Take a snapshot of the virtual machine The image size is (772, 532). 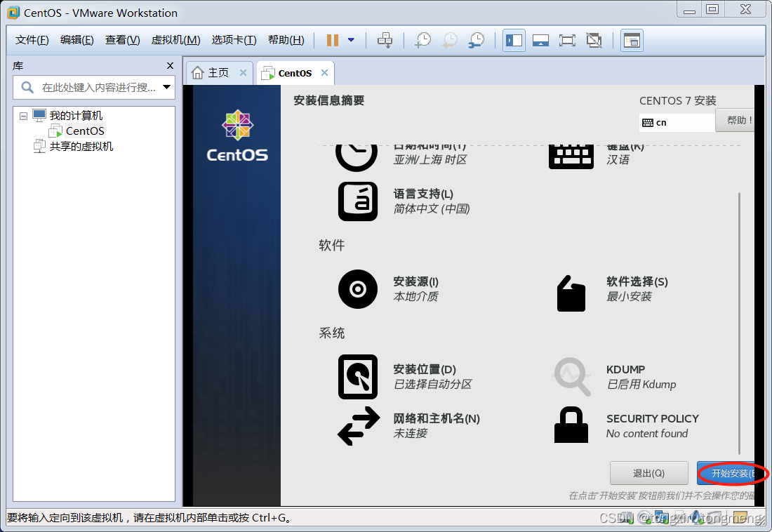coord(422,41)
